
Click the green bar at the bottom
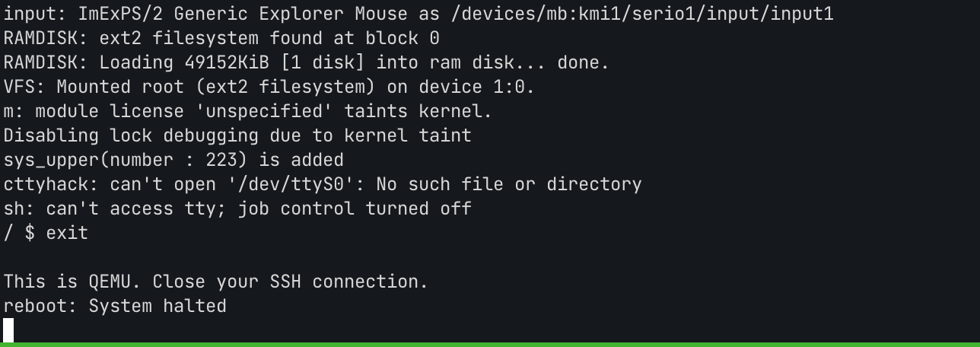point(490,345)
